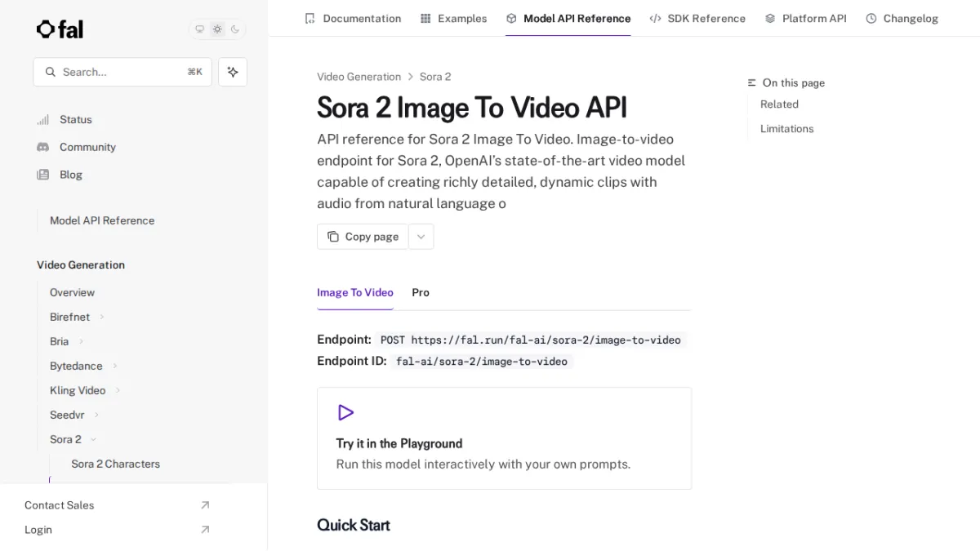The height and width of the screenshot is (551, 980).
Task: Click the Documentation book icon
Action: (310, 18)
